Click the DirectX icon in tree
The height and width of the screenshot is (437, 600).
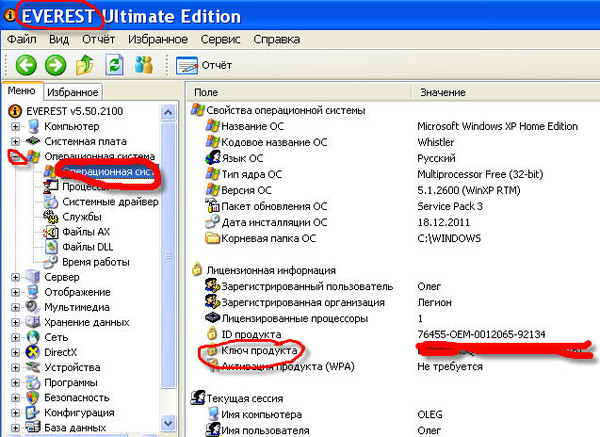coord(33,352)
